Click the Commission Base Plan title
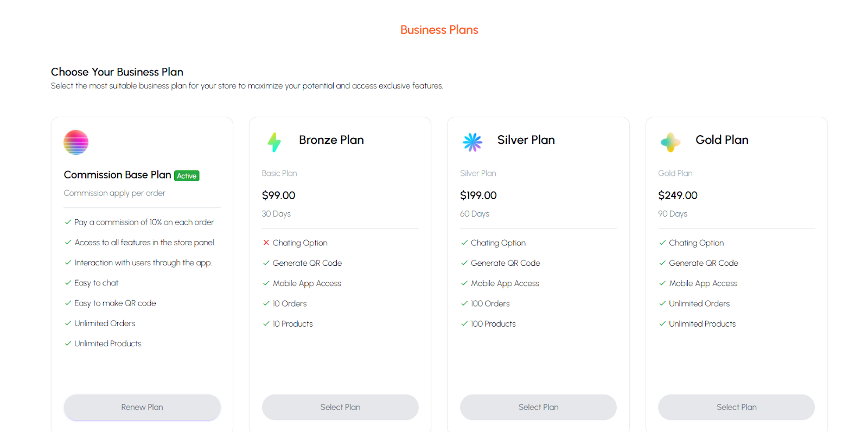 pyautogui.click(x=117, y=175)
